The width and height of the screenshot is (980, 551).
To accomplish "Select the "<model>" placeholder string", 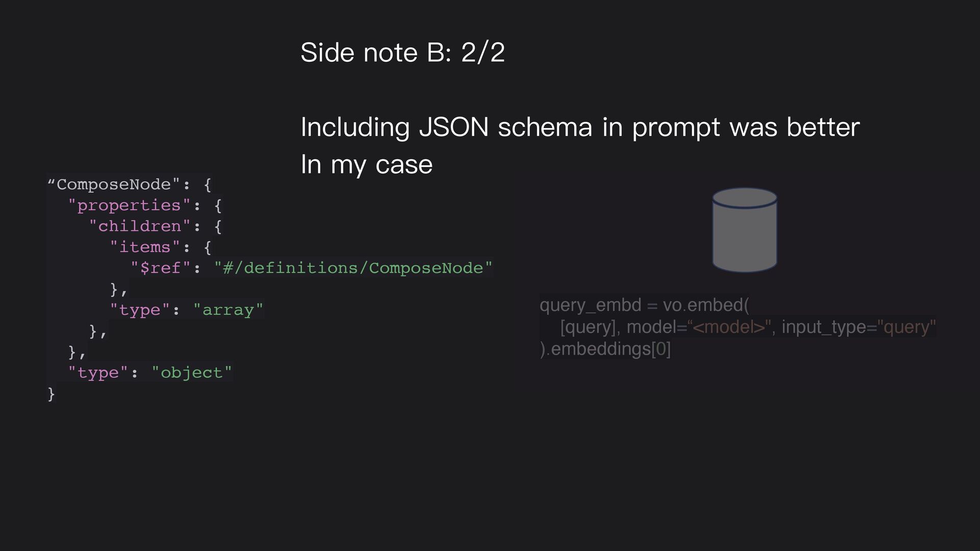I will coord(729,327).
